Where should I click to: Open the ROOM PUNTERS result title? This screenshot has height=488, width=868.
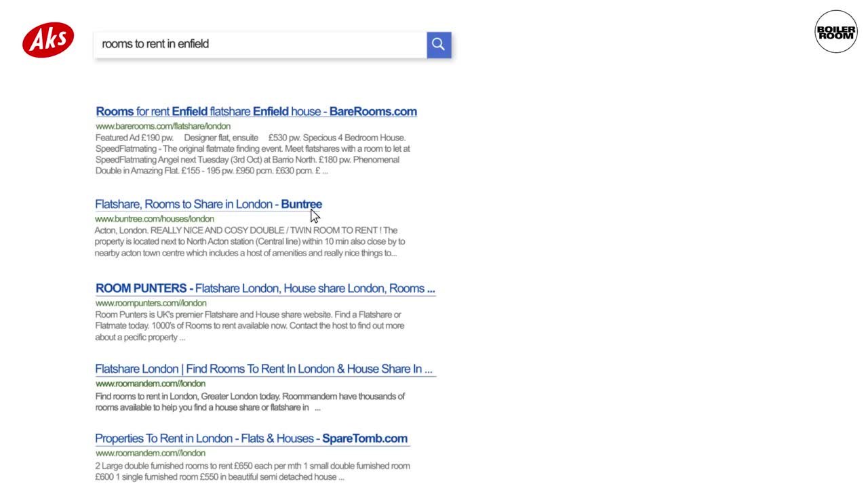pos(265,289)
